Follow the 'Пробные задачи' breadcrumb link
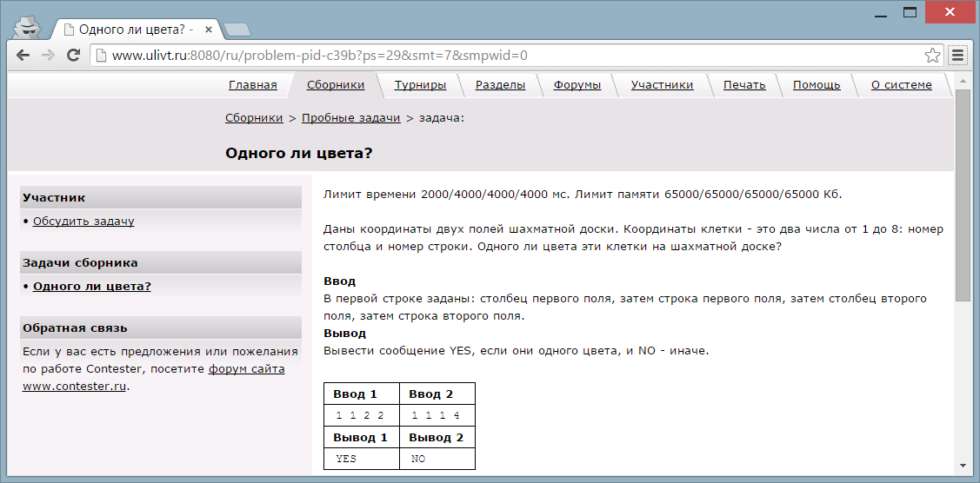Screen dimensions: 980x483 click(350, 117)
